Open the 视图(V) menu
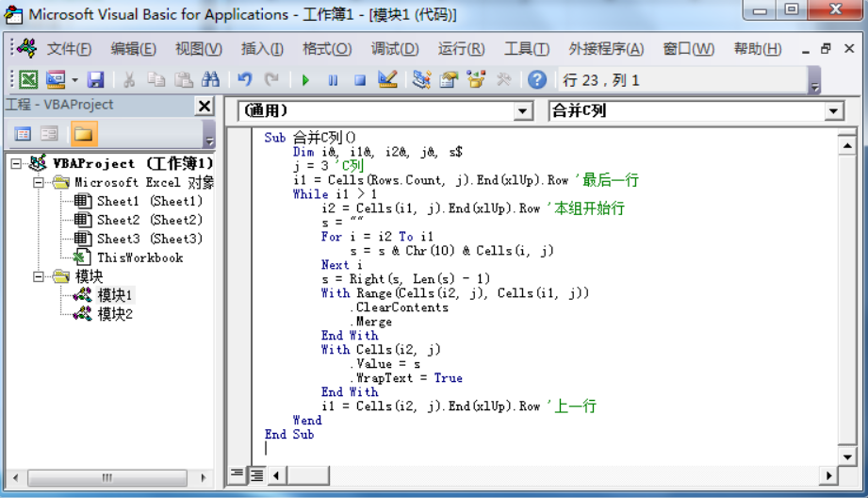This screenshot has width=868, height=498. 199,49
